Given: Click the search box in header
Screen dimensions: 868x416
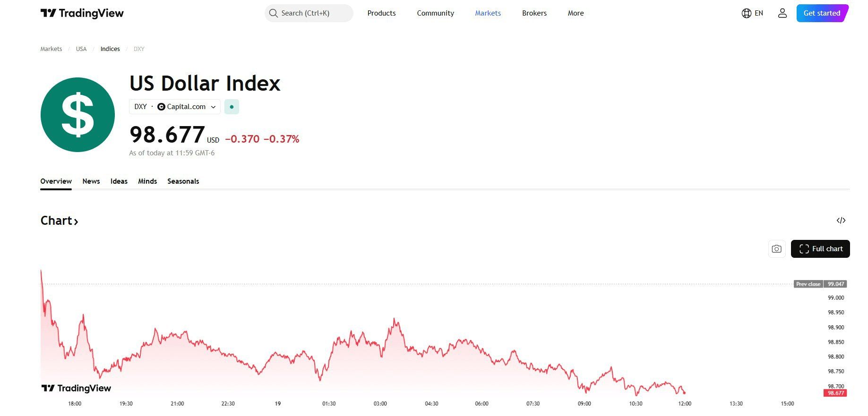Looking at the screenshot, I should [309, 13].
